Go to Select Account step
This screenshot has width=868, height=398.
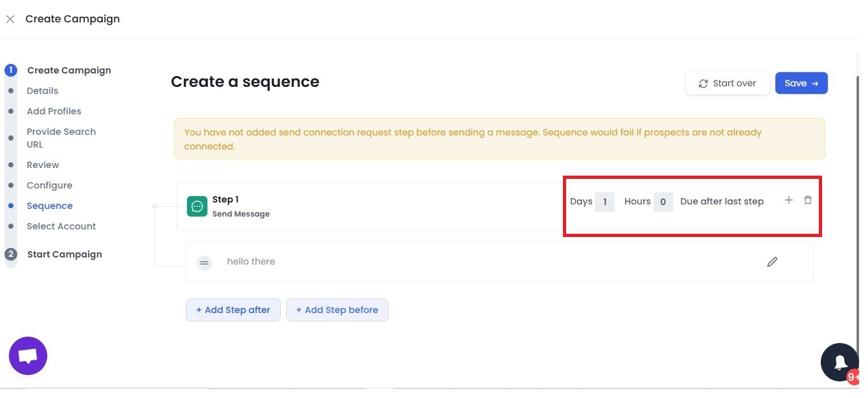61,226
